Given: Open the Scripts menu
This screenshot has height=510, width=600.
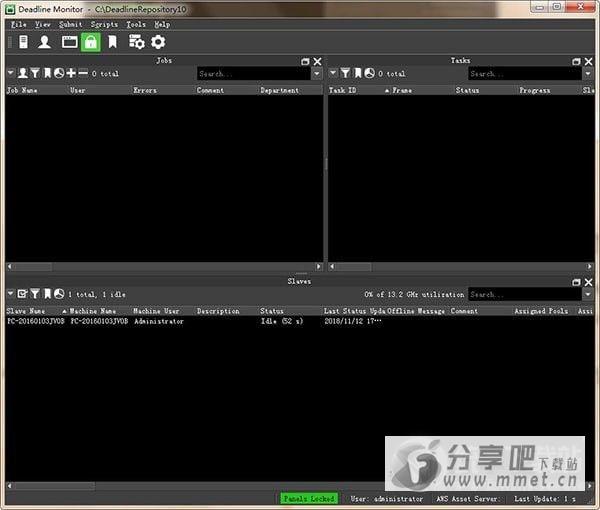Looking at the screenshot, I should tap(104, 24).
